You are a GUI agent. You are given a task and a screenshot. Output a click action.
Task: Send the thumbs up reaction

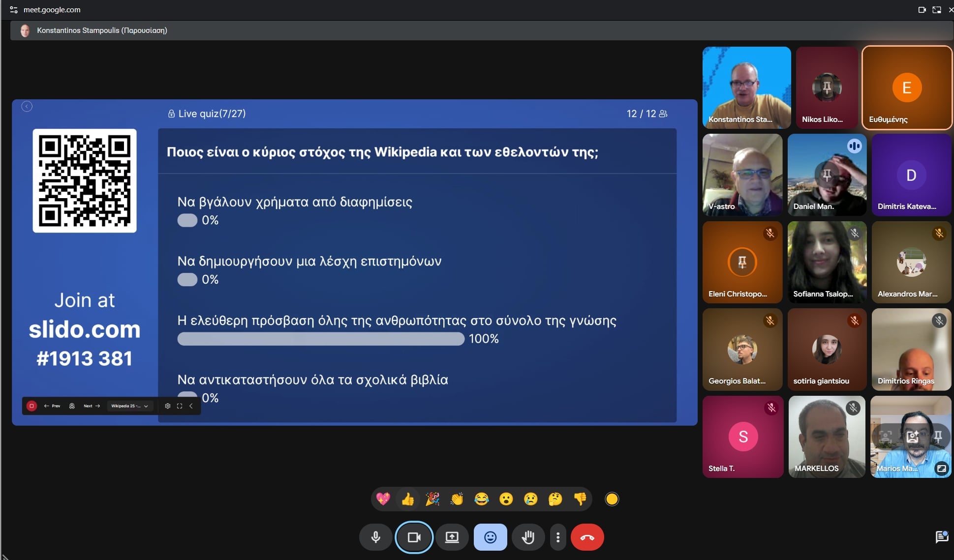coord(407,500)
